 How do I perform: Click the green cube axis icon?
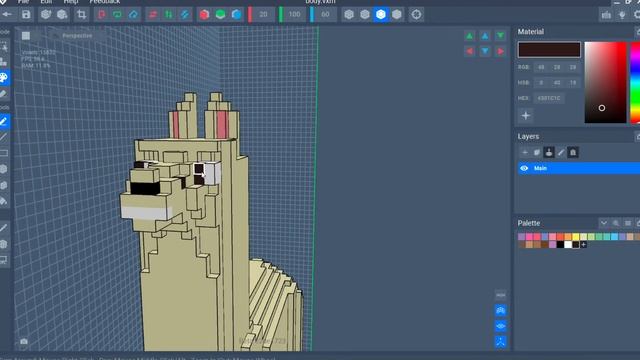220,15
